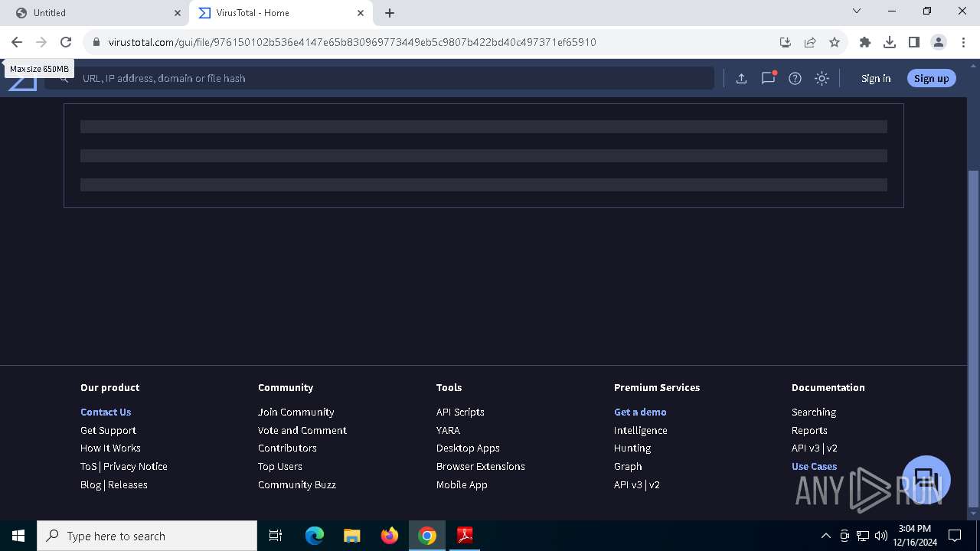Click the Sign up button

(x=931, y=78)
